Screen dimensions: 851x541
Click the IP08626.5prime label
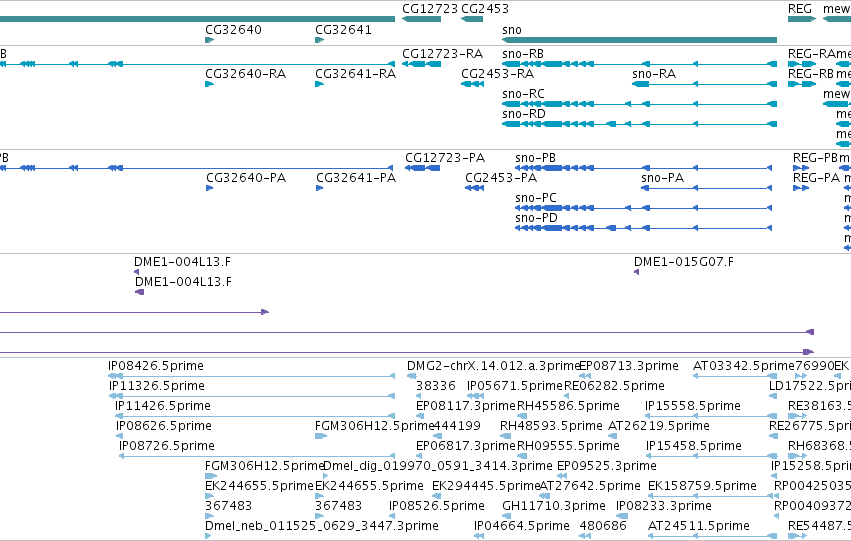point(164,426)
